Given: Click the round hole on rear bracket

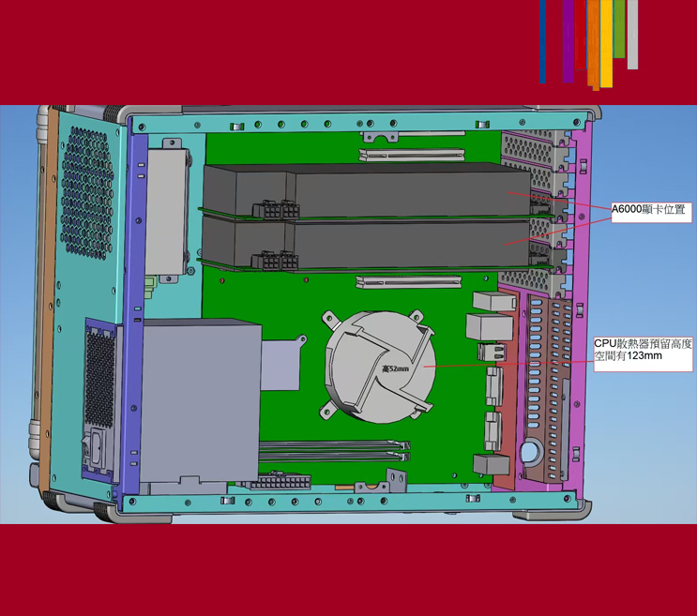Looking at the screenshot, I should [529, 454].
